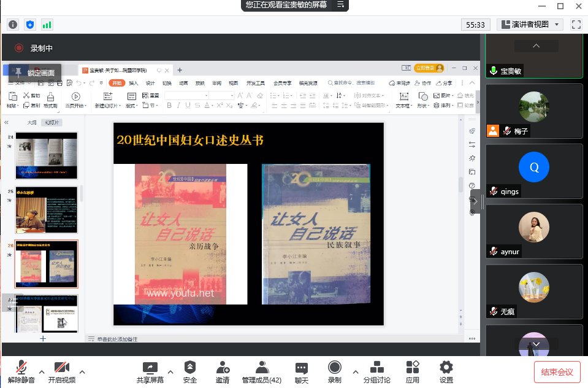Open the 聊天 chat panel
The height and width of the screenshot is (388, 588).
tap(302, 372)
